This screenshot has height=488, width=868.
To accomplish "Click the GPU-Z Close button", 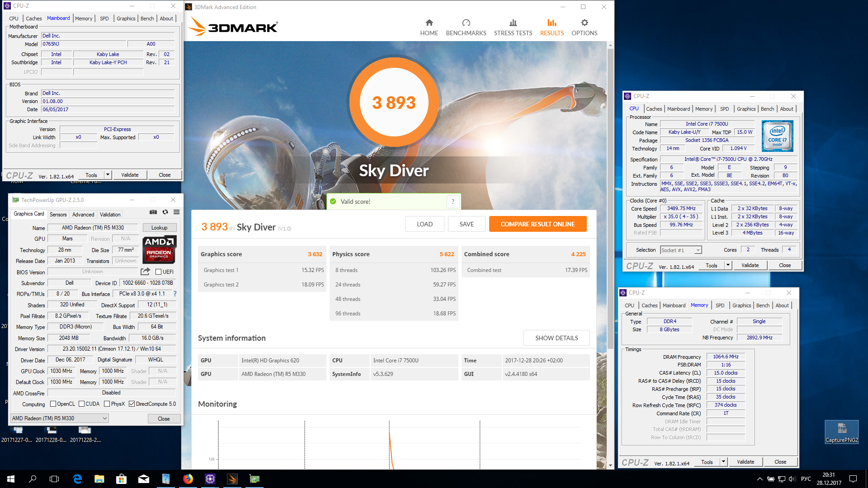I will point(164,419).
